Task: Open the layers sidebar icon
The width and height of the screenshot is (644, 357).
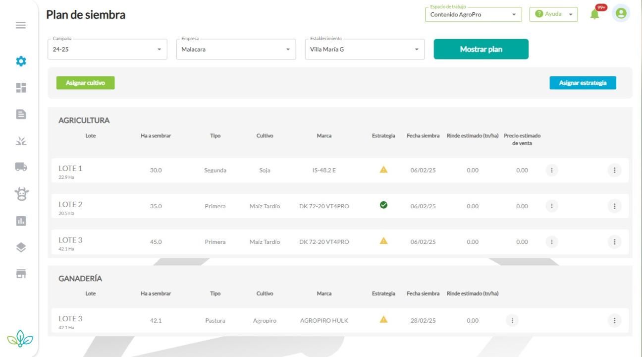Action: click(x=21, y=247)
